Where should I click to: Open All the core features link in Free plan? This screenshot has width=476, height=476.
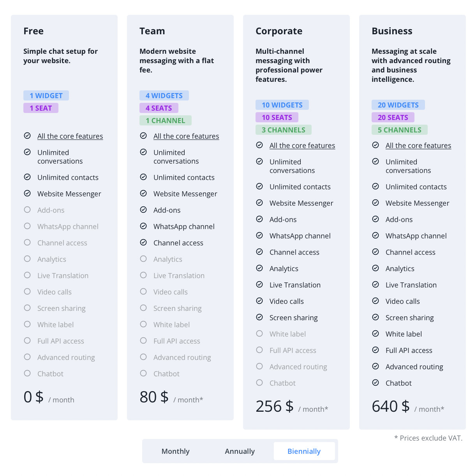pos(70,136)
